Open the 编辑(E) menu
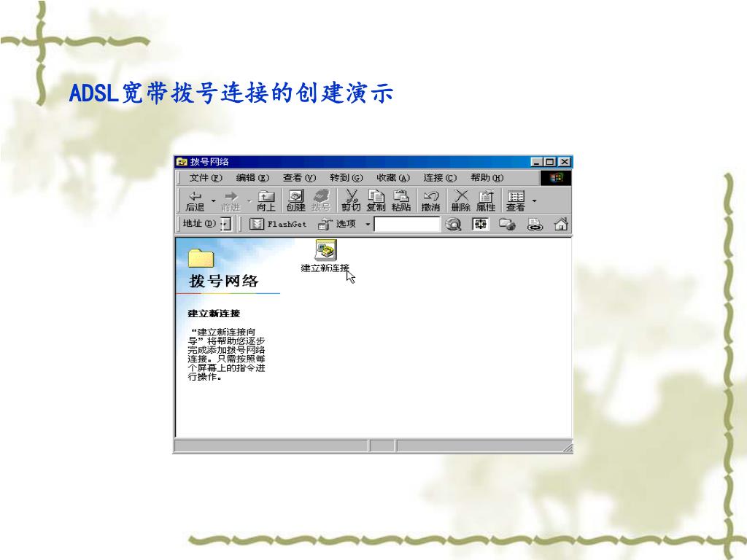 click(x=252, y=178)
